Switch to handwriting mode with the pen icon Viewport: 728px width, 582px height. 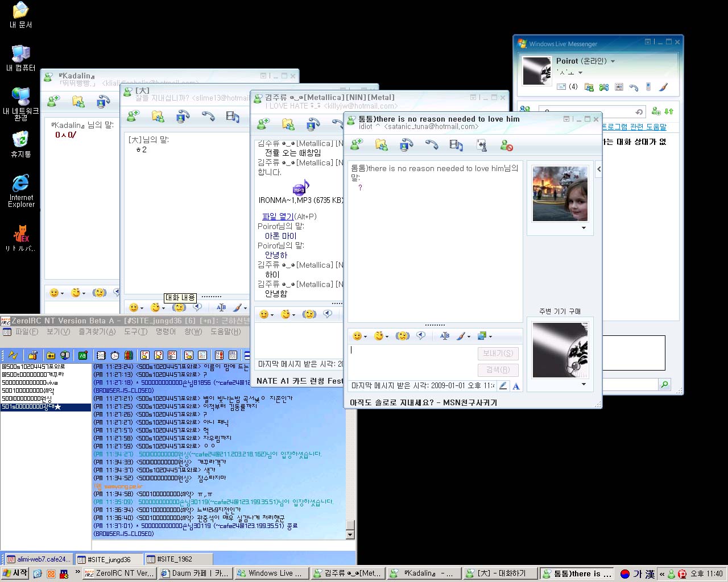click(x=503, y=386)
